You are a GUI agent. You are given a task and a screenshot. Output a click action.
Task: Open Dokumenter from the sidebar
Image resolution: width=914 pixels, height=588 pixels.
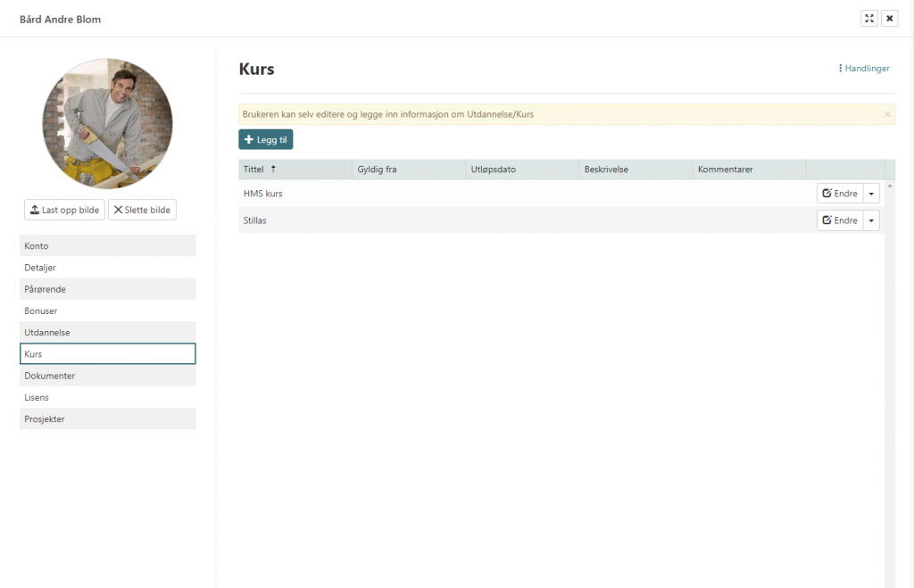[x=107, y=376]
